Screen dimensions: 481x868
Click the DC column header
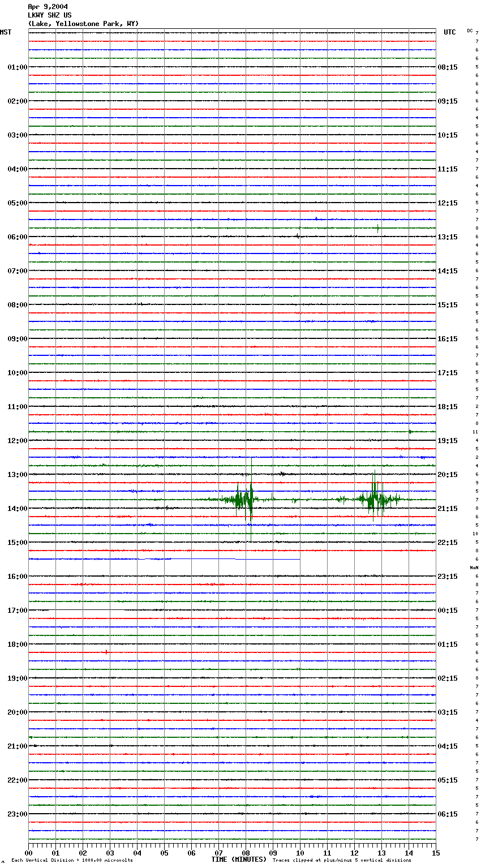tap(470, 31)
